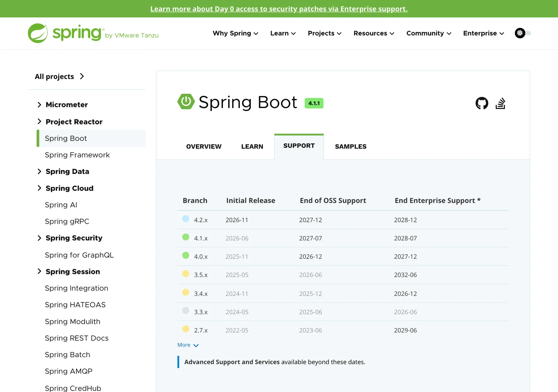
Task: Open Spring HATEOAS project page
Action: 75,305
